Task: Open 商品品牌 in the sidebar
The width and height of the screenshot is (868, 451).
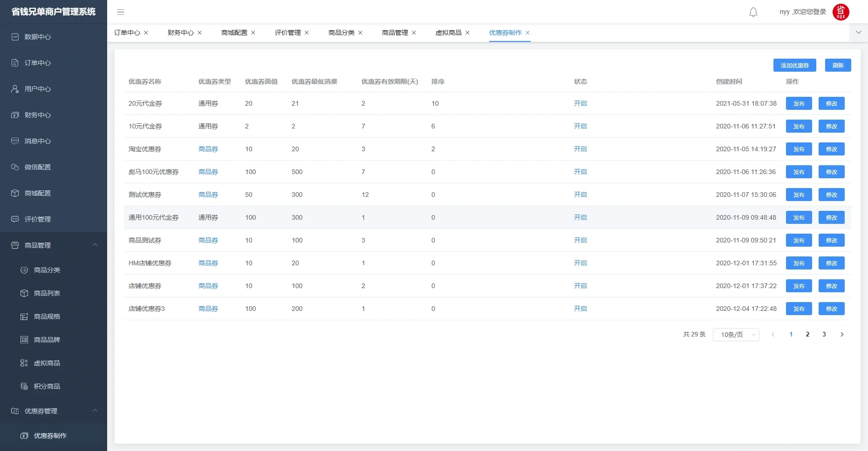Action: 46,340
